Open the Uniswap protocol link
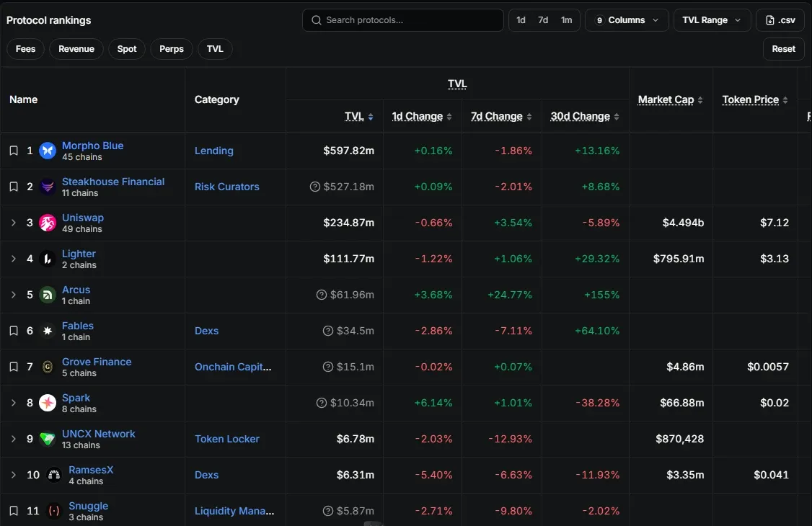Image resolution: width=812 pixels, height=526 pixels. coord(83,218)
